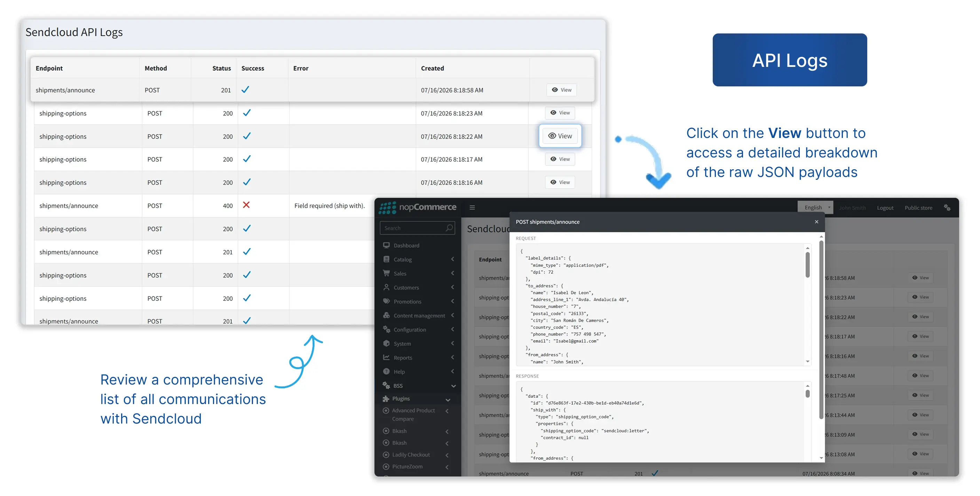Click Logout in the nopCommerce header
Viewport: 980px width, 496px height.
(885, 208)
